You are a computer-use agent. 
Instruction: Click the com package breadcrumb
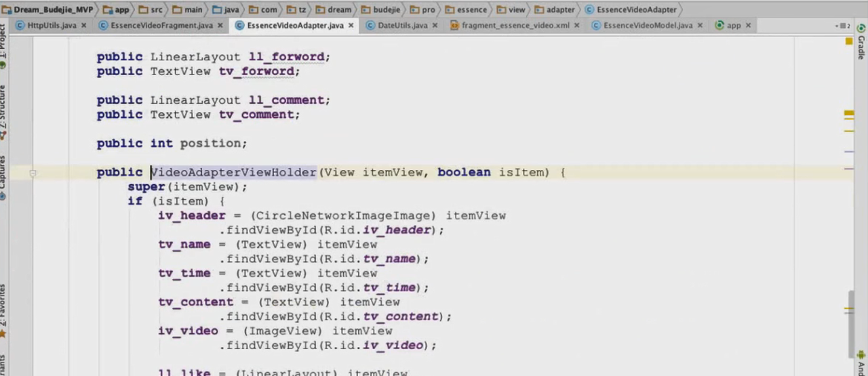[x=263, y=9]
